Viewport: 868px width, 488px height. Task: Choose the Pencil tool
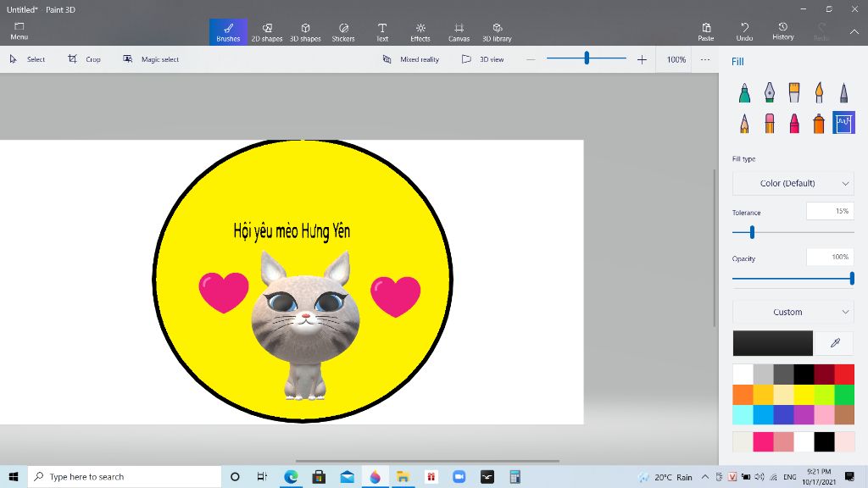(744, 123)
